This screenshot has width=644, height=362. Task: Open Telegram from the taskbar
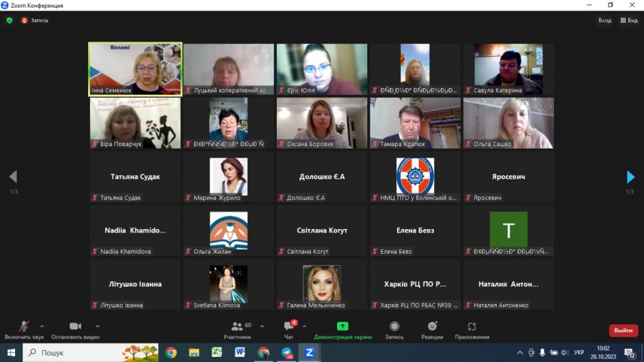(x=287, y=353)
